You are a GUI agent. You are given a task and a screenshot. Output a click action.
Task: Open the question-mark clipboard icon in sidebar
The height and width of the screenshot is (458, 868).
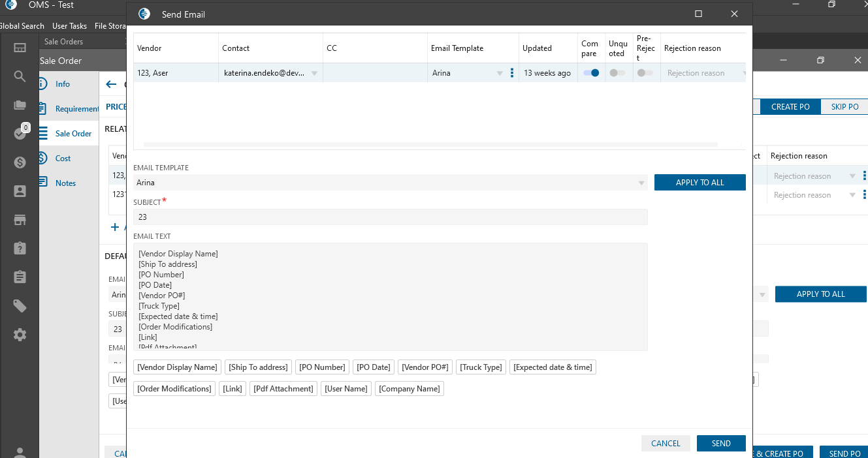tap(20, 249)
